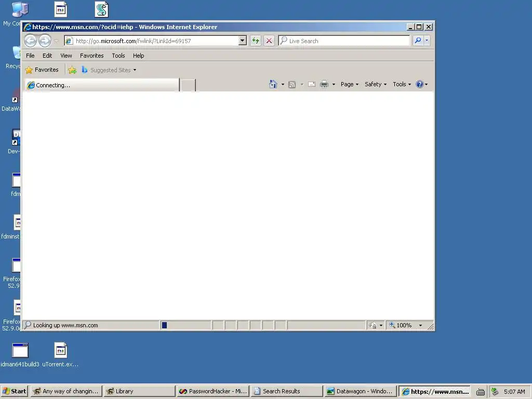Open the Tools menu in menu bar
532x399 pixels.
[118, 56]
